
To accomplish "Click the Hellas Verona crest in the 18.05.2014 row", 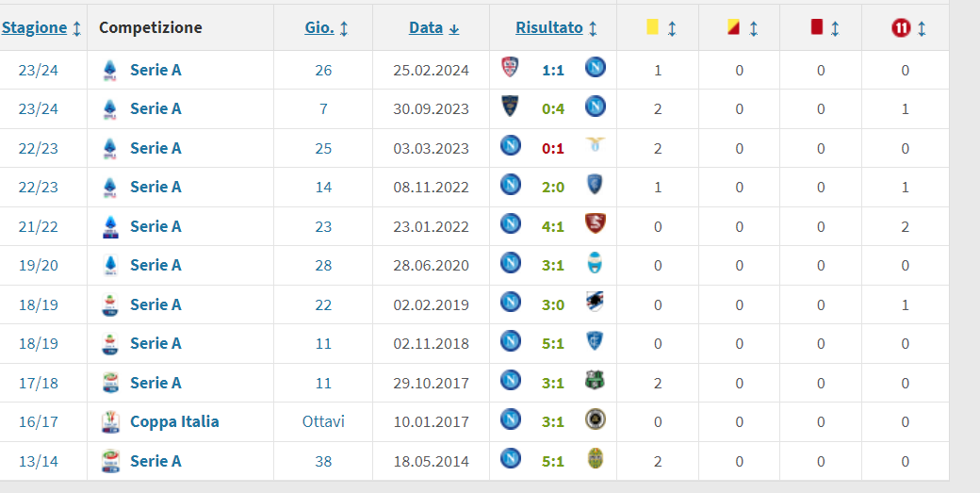I will [595, 459].
